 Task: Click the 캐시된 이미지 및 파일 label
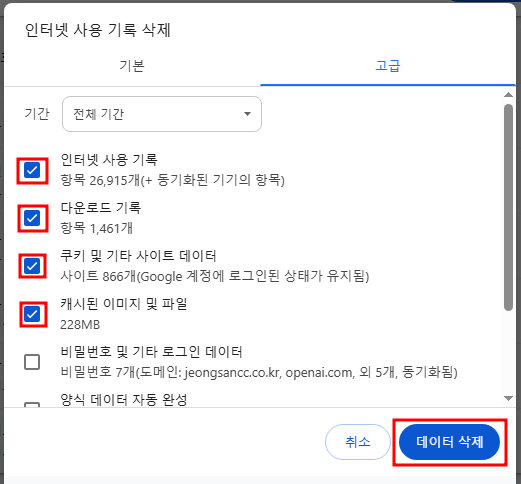(x=124, y=304)
